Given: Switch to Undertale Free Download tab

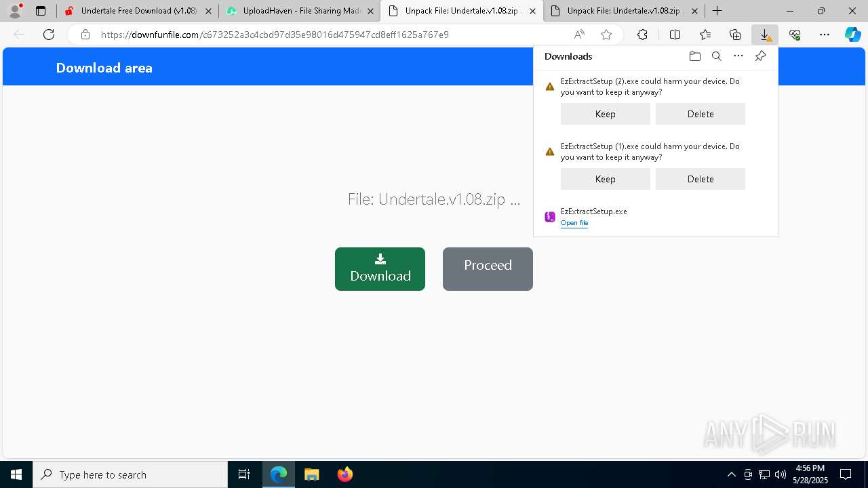Looking at the screenshot, I should tap(138, 11).
